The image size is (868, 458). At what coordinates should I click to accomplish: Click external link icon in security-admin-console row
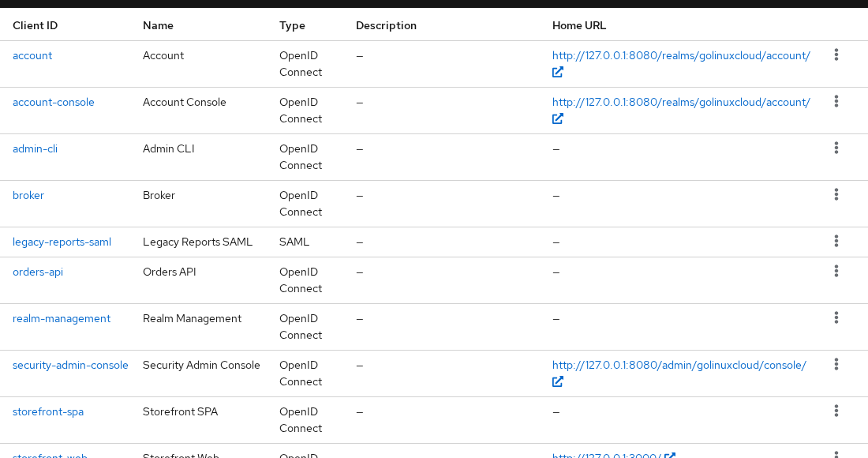(557, 381)
